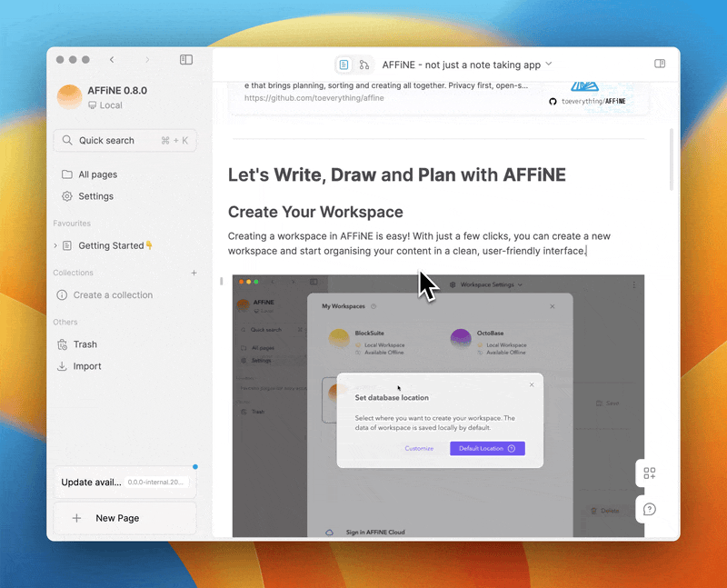
Task: Switch to edgeless mode icon
Action: pyautogui.click(x=364, y=65)
